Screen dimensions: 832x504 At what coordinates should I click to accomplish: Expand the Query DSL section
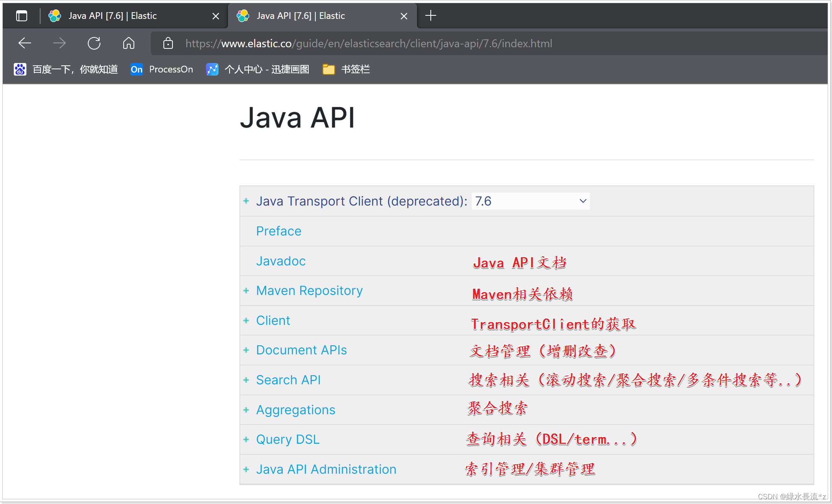pyautogui.click(x=246, y=439)
